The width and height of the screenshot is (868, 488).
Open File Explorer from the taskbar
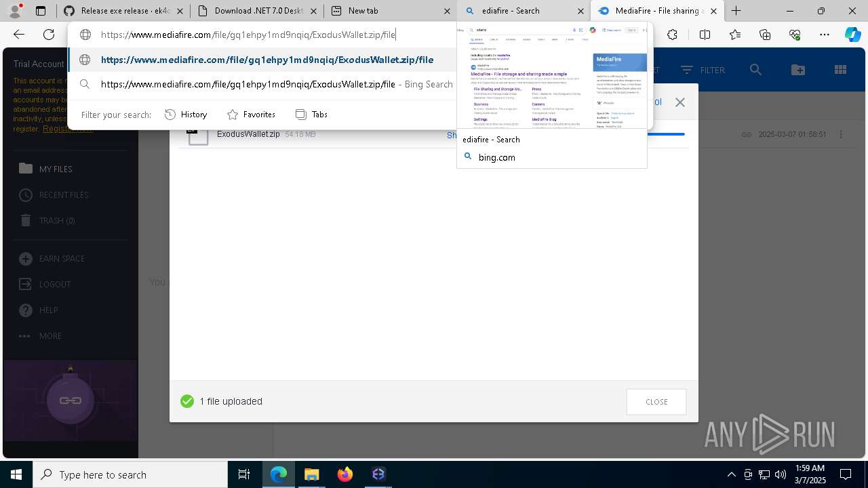tap(311, 474)
